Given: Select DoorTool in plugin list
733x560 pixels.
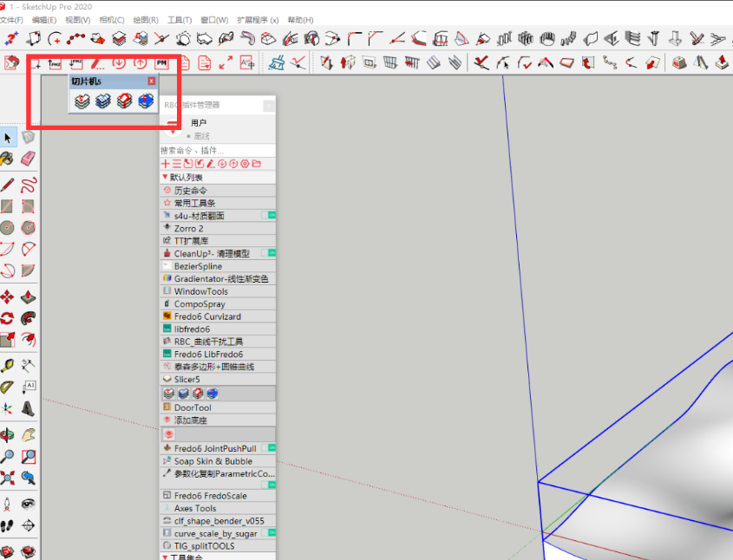Looking at the screenshot, I should [x=218, y=407].
